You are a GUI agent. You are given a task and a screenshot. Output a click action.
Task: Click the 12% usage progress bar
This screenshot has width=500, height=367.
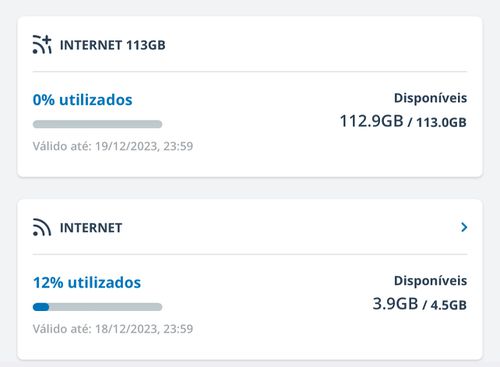coord(97,307)
